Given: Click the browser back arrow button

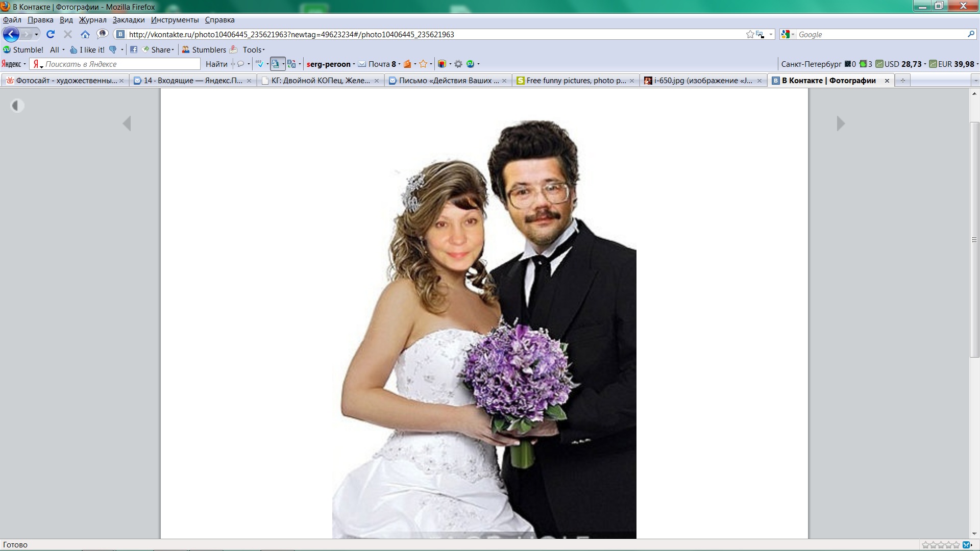Looking at the screenshot, I should click(x=11, y=34).
